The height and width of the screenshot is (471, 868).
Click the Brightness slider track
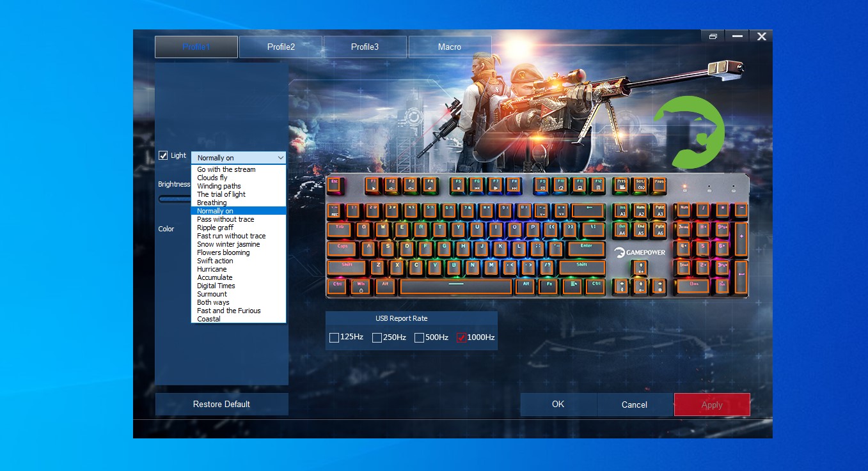click(x=174, y=199)
